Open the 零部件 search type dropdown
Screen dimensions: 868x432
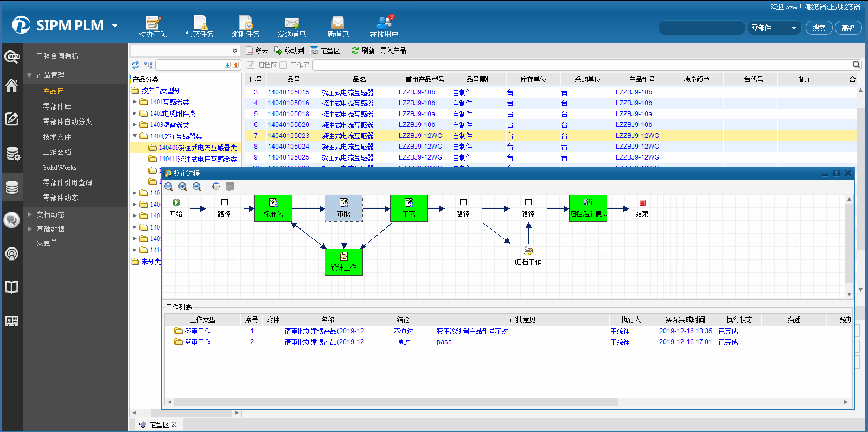[x=794, y=28]
